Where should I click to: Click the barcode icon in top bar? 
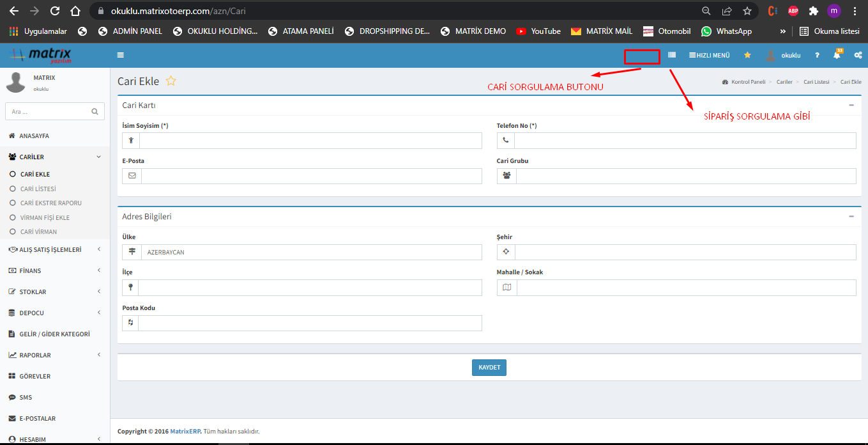click(671, 56)
